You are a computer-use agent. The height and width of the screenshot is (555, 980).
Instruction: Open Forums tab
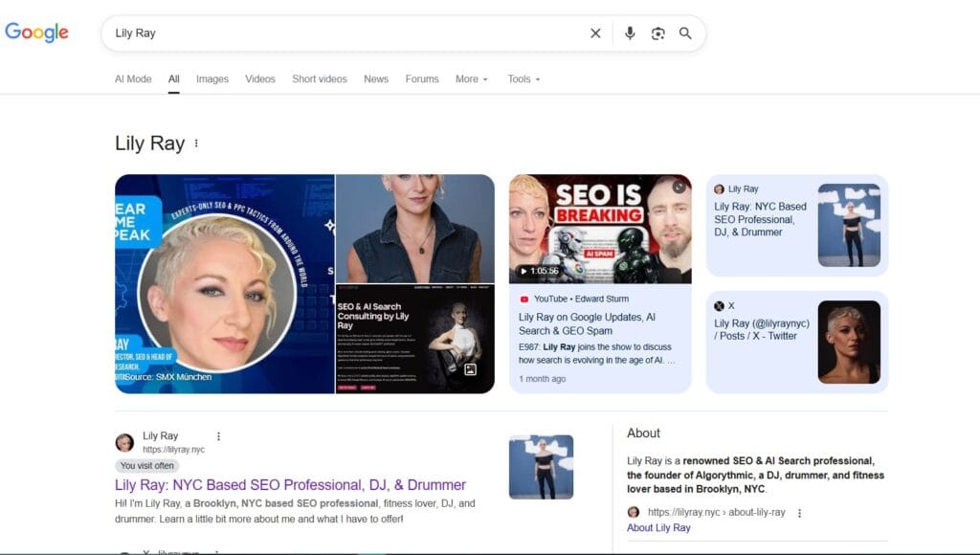coord(422,78)
